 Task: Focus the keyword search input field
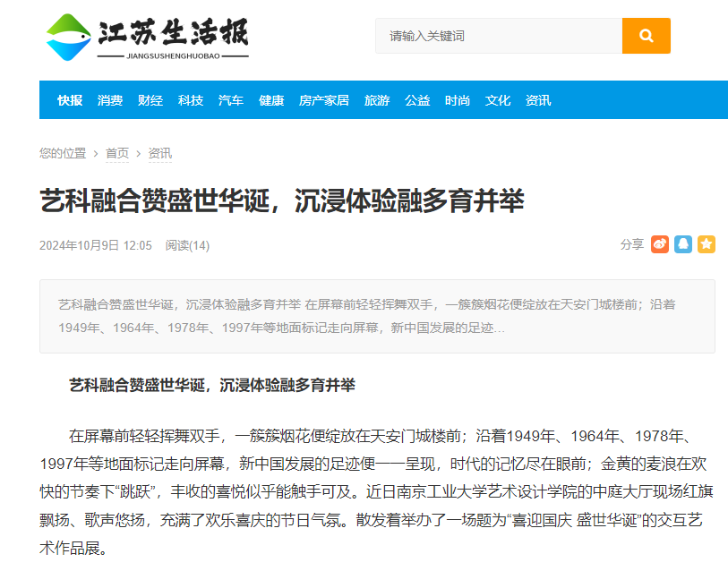coord(498,36)
